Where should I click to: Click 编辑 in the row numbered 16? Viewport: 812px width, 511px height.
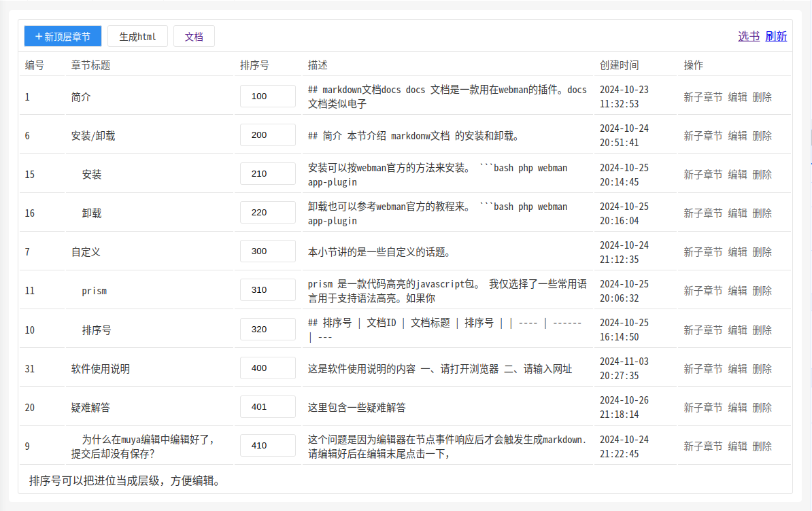(737, 213)
